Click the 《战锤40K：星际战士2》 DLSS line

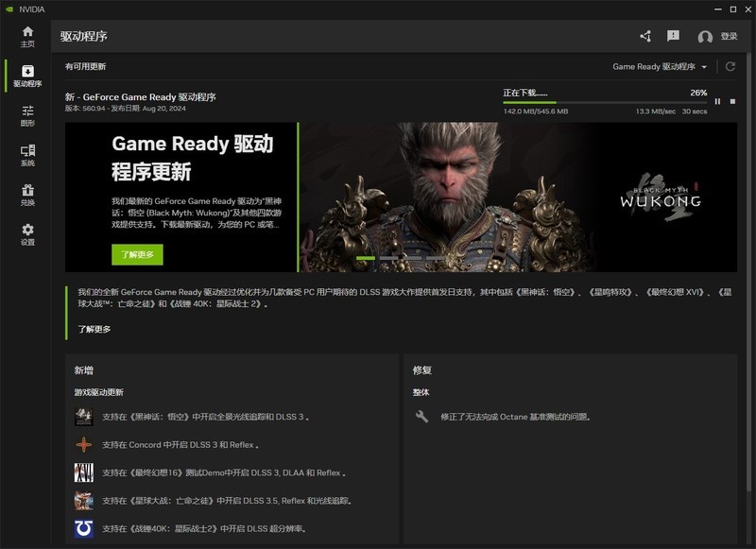(x=204, y=529)
